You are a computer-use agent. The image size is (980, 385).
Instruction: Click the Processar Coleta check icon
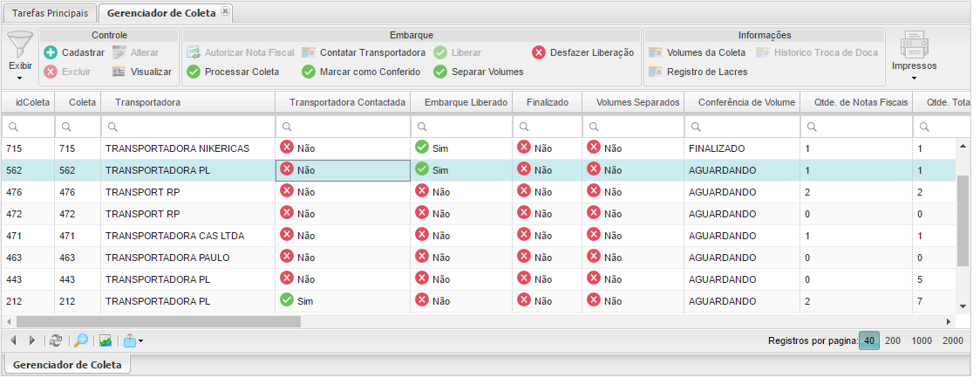pyautogui.click(x=194, y=72)
